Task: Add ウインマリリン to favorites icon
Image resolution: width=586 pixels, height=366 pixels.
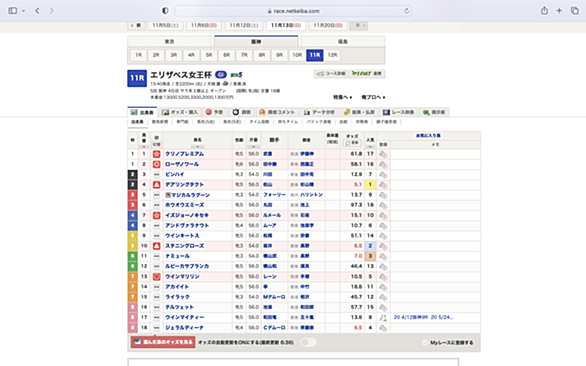Action: click(x=383, y=277)
